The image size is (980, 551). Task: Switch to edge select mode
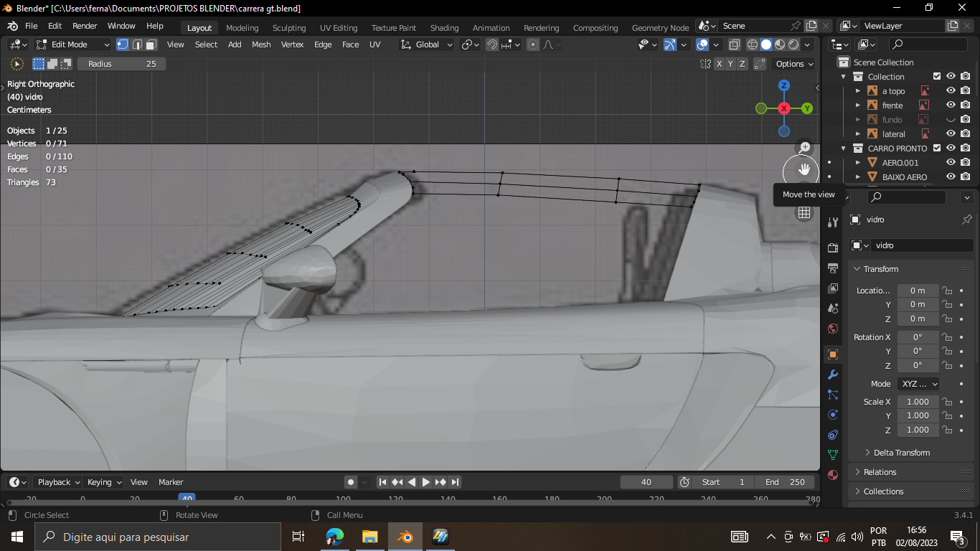coord(137,44)
